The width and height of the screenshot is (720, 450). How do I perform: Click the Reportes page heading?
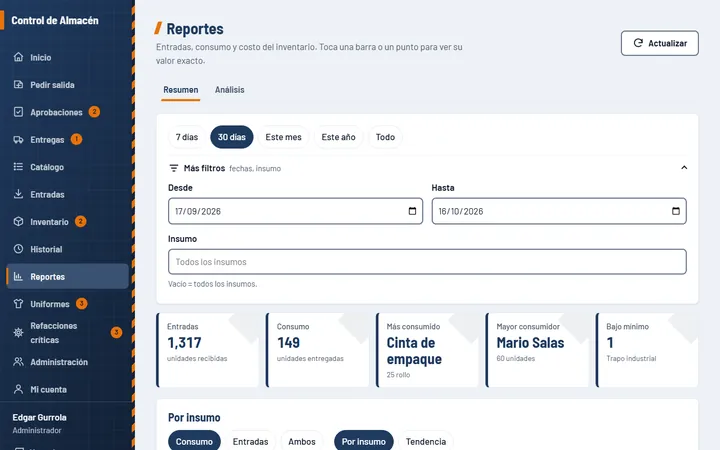195,28
